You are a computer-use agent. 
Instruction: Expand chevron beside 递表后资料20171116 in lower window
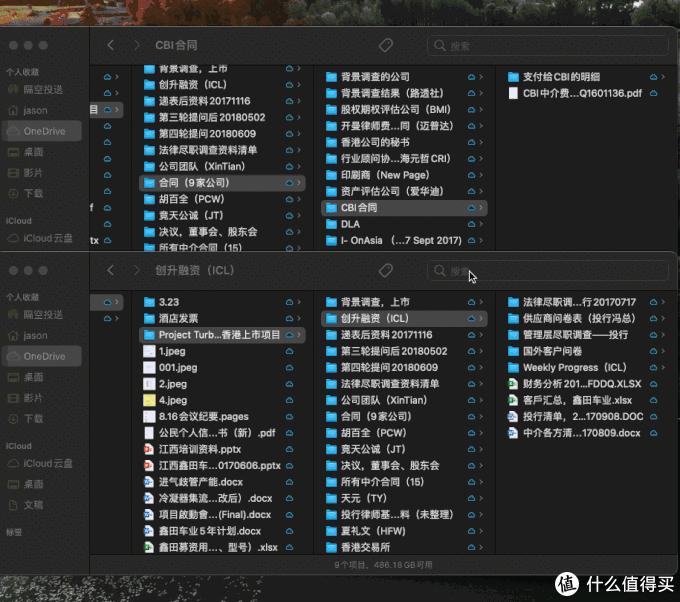pos(481,335)
